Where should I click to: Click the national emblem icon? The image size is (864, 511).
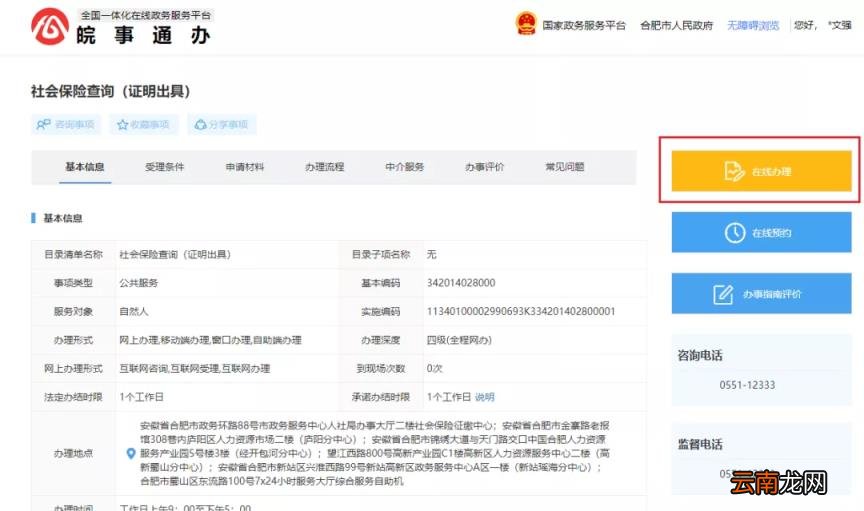(526, 24)
